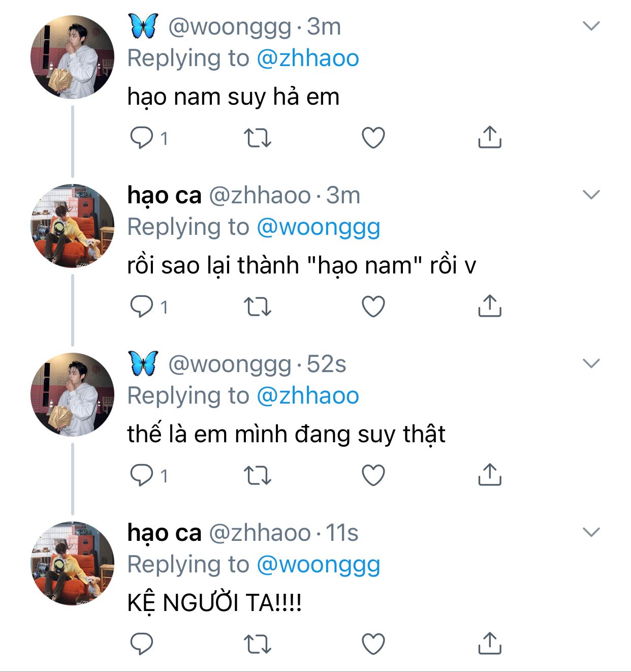Like the "thế là em mình đang suy thật" tweet

pos(373,475)
